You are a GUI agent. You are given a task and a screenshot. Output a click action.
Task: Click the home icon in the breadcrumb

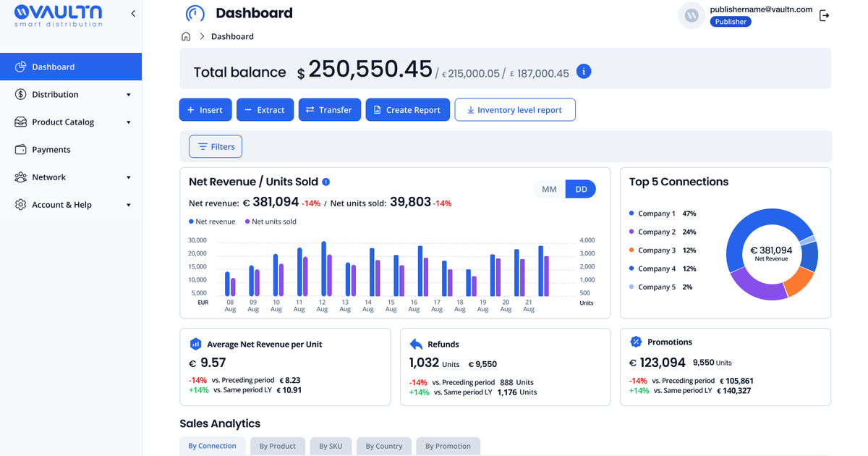point(186,36)
